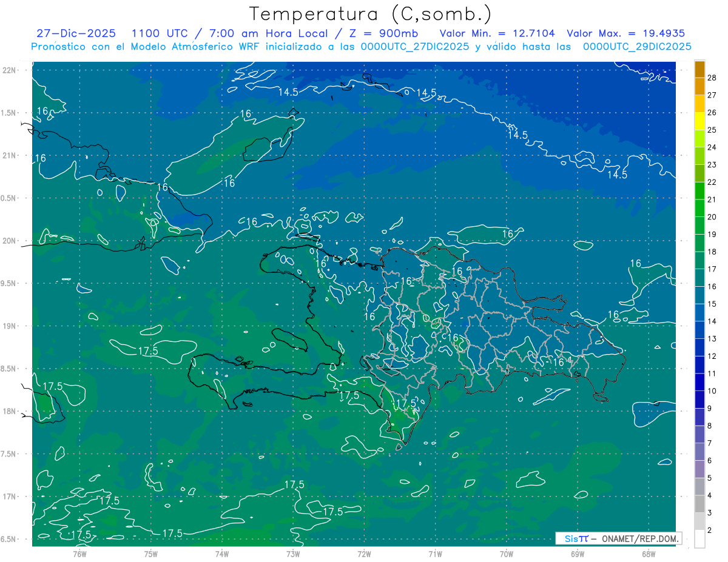Click the '73W' longitude axis label
Image resolution: width=728 pixels, height=562 pixels.
(x=293, y=554)
